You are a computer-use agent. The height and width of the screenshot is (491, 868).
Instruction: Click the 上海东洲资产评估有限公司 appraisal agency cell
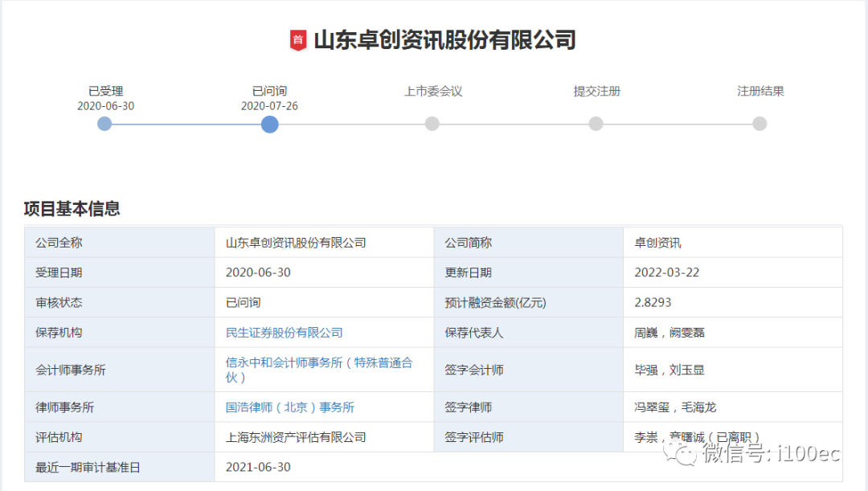click(x=296, y=437)
